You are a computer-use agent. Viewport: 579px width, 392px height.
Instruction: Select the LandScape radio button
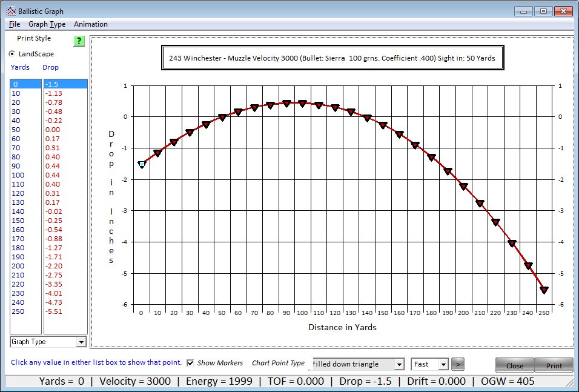[12, 54]
